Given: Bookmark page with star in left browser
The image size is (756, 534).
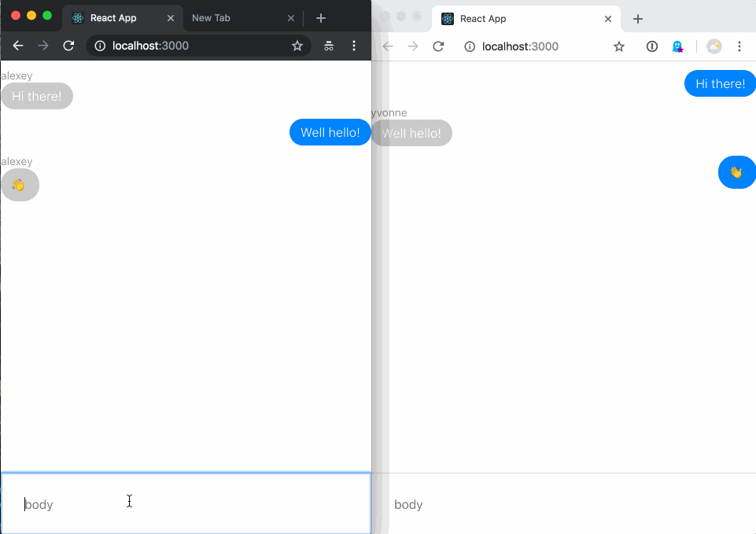Looking at the screenshot, I should coord(297,46).
